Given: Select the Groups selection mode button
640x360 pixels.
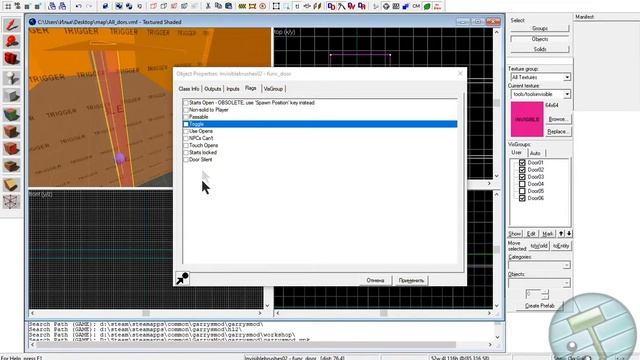Looking at the screenshot, I should click(x=540, y=28).
